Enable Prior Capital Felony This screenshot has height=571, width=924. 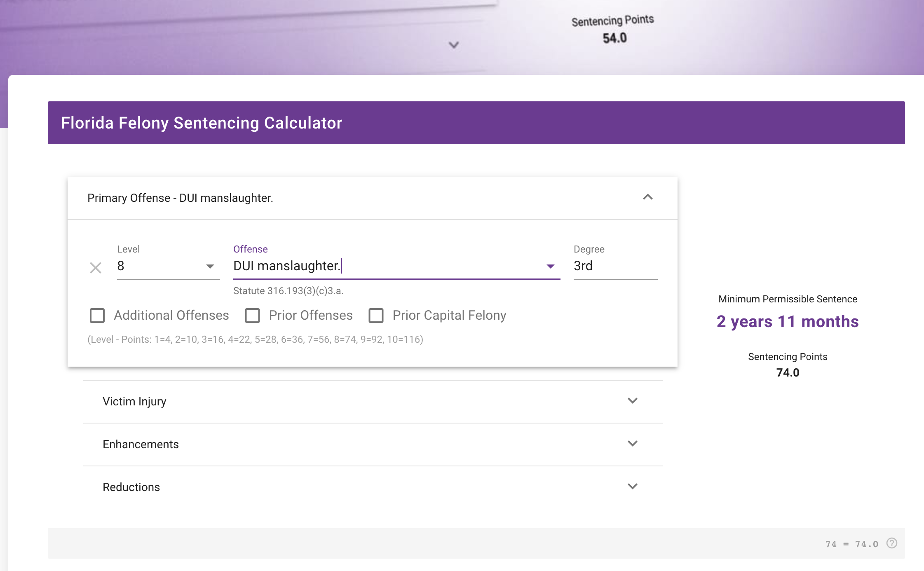[375, 315]
